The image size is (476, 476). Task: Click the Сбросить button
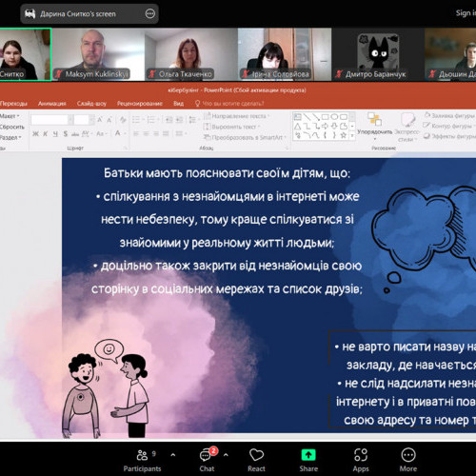coord(12,127)
